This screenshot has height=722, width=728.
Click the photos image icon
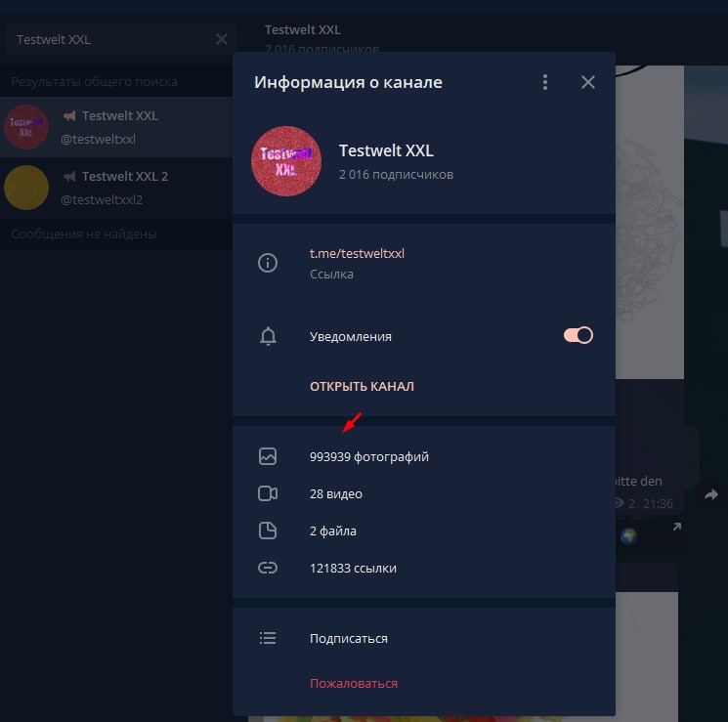(268, 456)
